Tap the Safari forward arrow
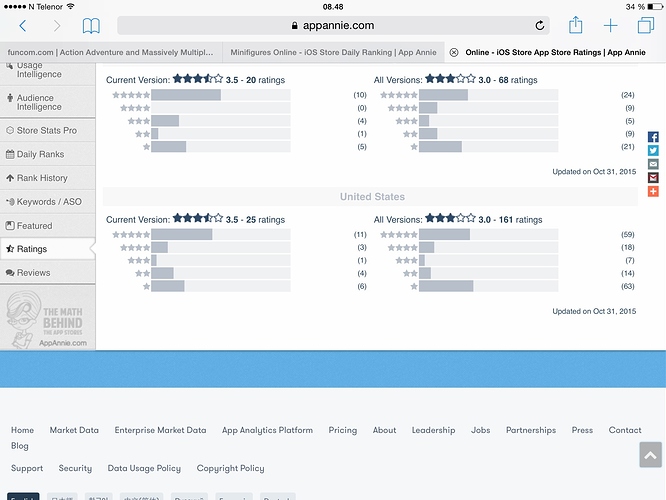The image size is (666, 500). [56, 26]
